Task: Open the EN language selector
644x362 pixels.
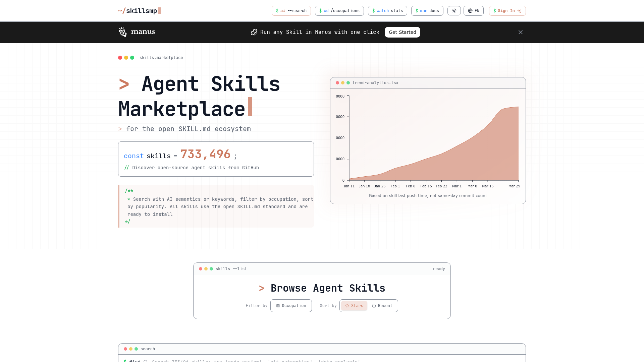Action: (473, 11)
